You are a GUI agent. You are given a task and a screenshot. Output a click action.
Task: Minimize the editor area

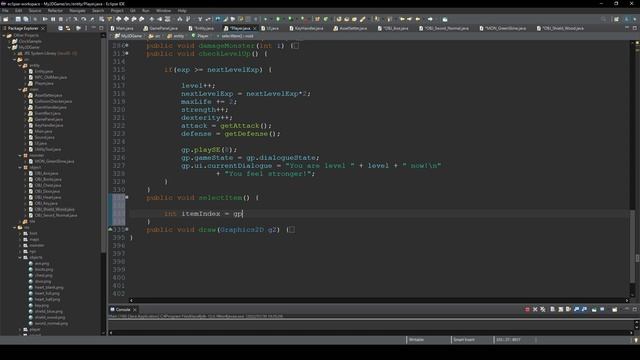[x=627, y=28]
